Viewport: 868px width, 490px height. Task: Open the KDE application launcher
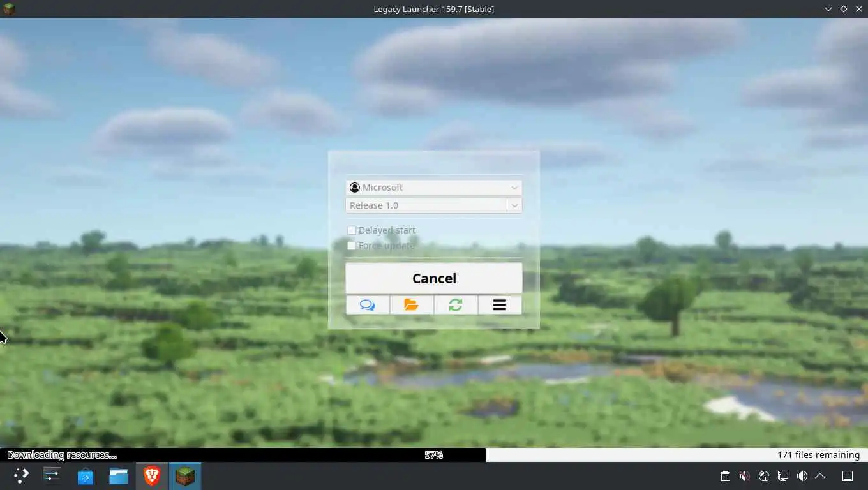(x=22, y=476)
